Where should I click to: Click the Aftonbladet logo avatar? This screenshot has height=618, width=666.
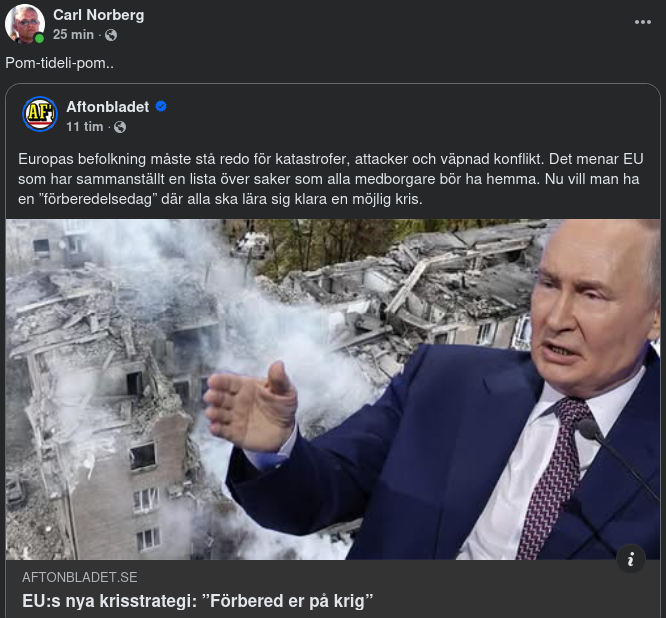point(40,115)
